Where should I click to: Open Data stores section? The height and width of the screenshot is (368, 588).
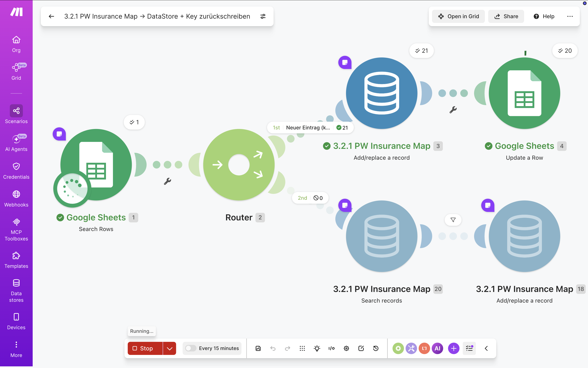tap(16, 291)
